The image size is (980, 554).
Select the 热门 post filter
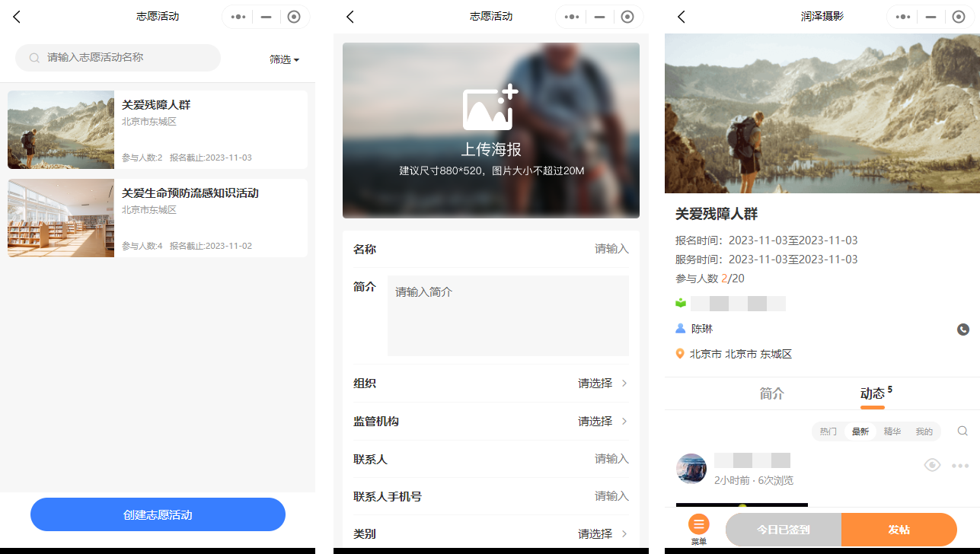coord(828,431)
